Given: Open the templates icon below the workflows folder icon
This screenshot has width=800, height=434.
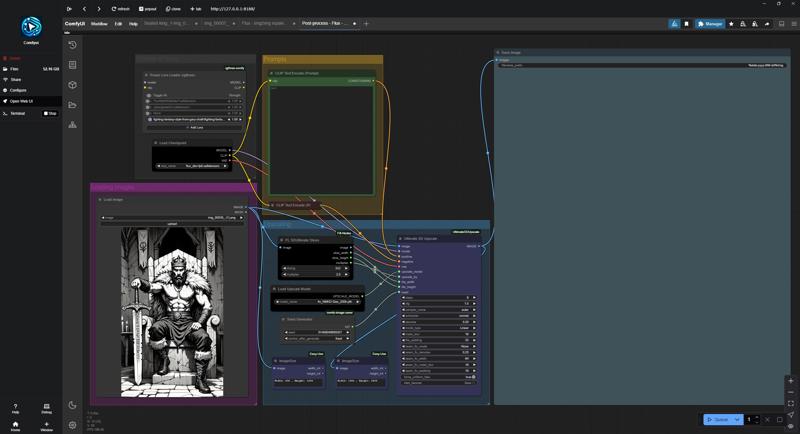Looking at the screenshot, I should click(x=72, y=124).
